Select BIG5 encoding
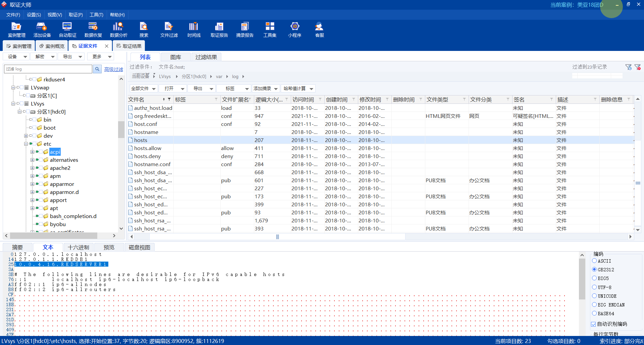 pyautogui.click(x=594, y=278)
